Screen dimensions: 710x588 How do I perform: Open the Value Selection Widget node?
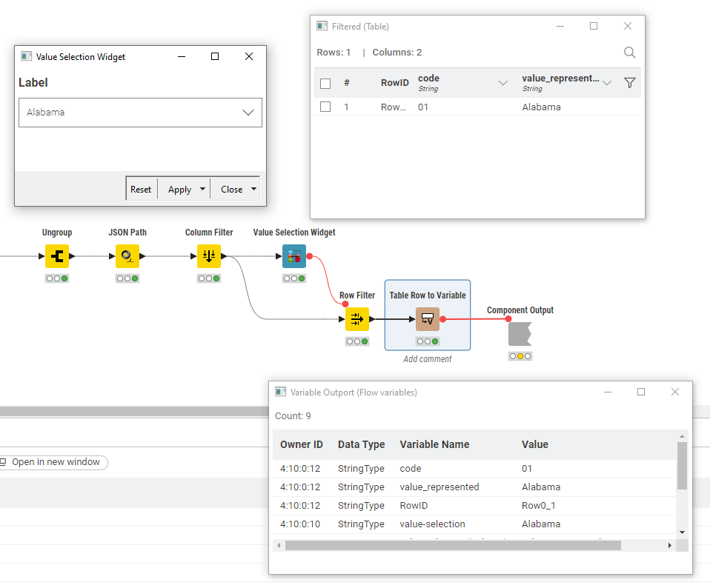293,255
